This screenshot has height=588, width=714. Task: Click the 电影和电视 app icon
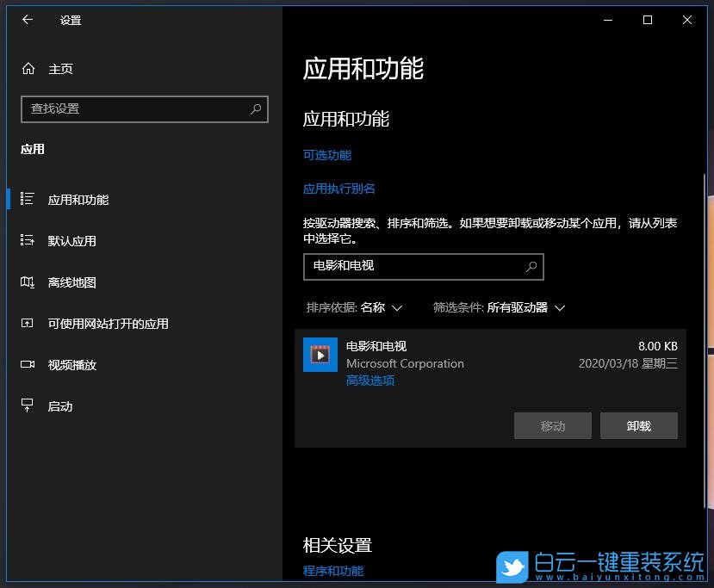(320, 355)
